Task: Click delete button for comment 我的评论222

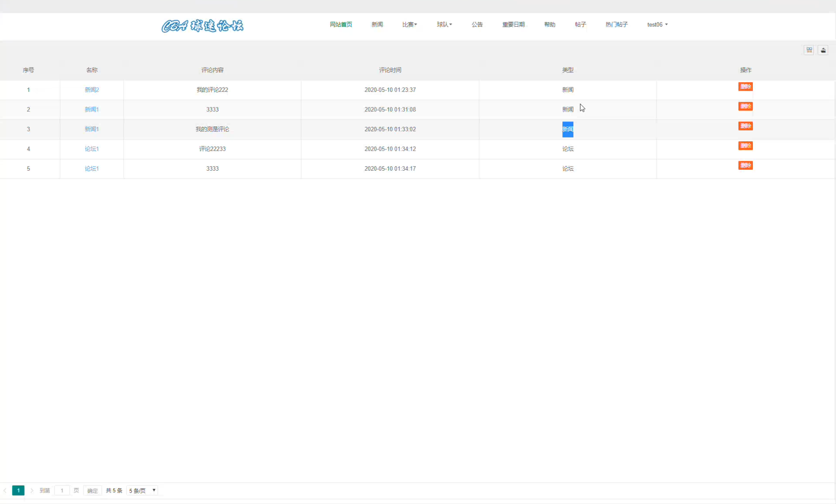Action: [745, 87]
